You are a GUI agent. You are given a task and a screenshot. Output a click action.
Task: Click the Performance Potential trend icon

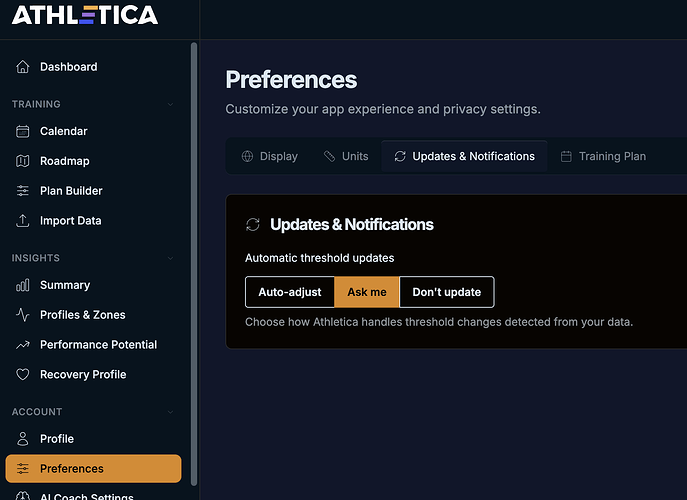(x=23, y=345)
